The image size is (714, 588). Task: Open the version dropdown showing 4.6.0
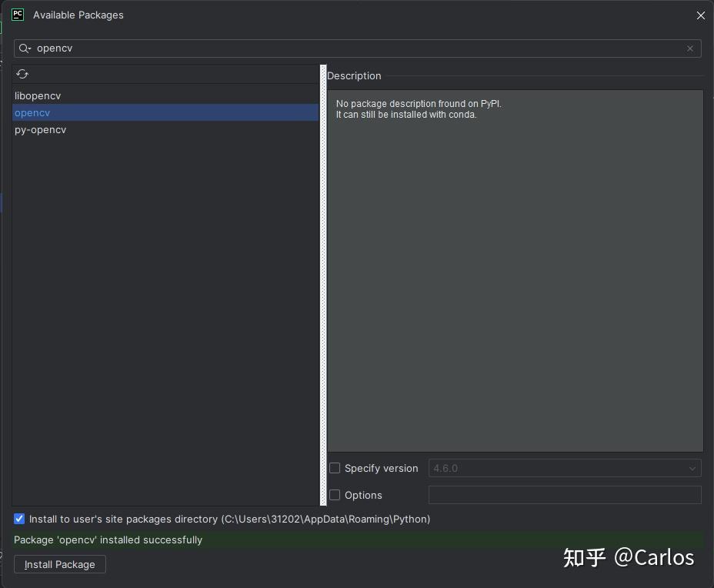(x=692, y=468)
